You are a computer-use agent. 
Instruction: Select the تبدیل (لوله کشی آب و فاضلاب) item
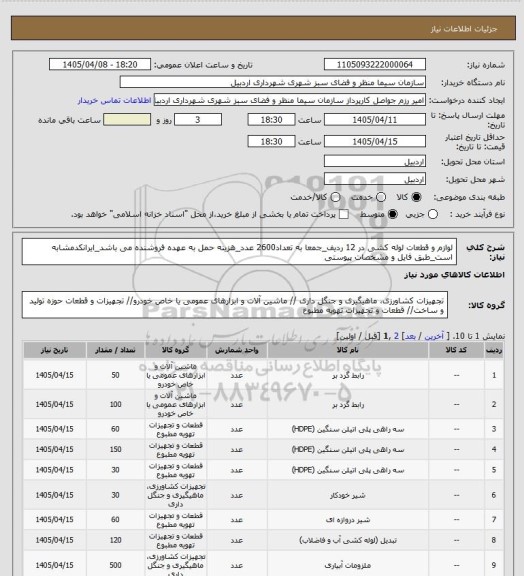point(348,540)
